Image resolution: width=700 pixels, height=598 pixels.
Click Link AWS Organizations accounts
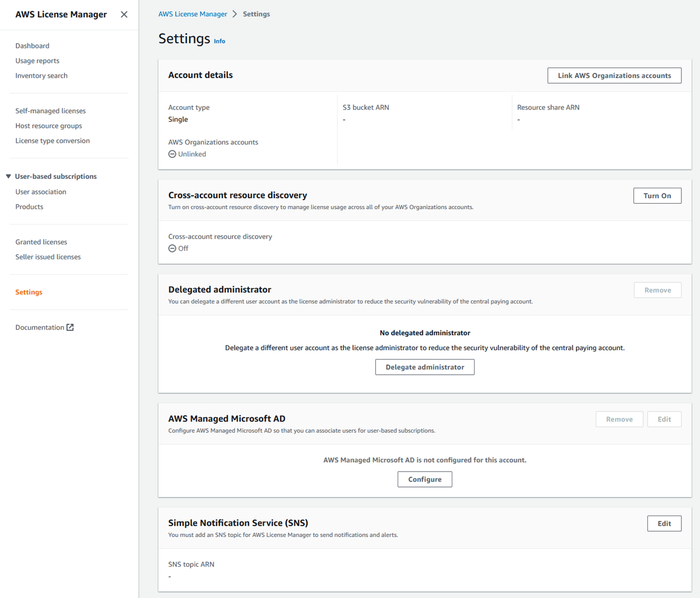tap(614, 75)
